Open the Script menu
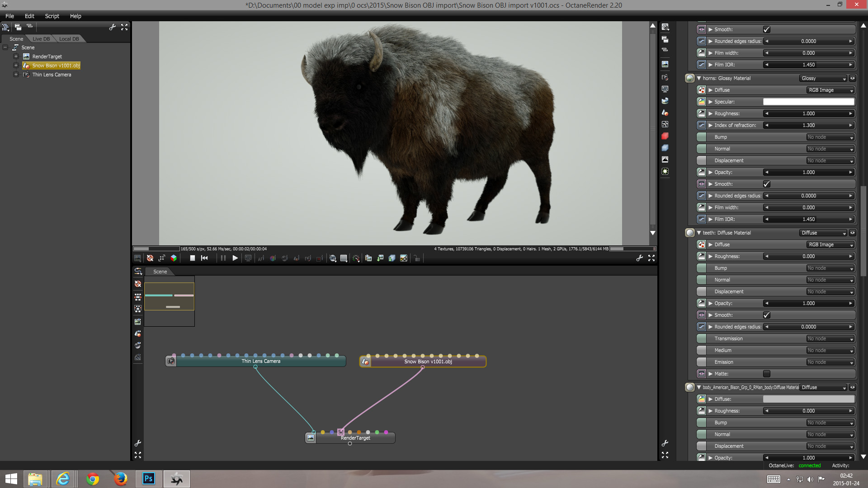 coord(52,16)
